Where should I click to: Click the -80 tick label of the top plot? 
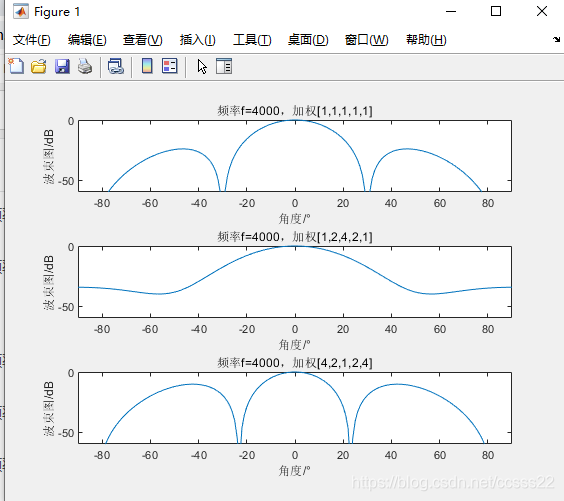click(102, 203)
